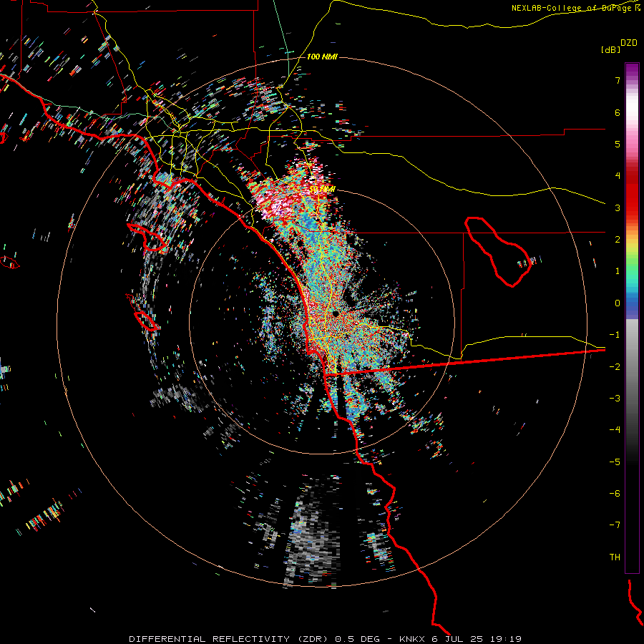Click the 19:19 timestamp in the caption
This screenshot has height=644, width=644.
pyautogui.click(x=505, y=639)
